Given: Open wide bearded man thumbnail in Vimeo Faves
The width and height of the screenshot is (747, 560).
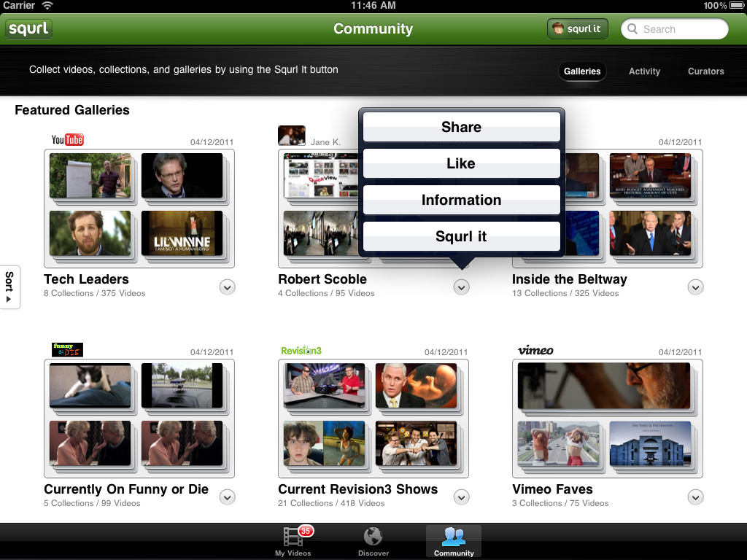Looking at the screenshot, I should [x=604, y=385].
